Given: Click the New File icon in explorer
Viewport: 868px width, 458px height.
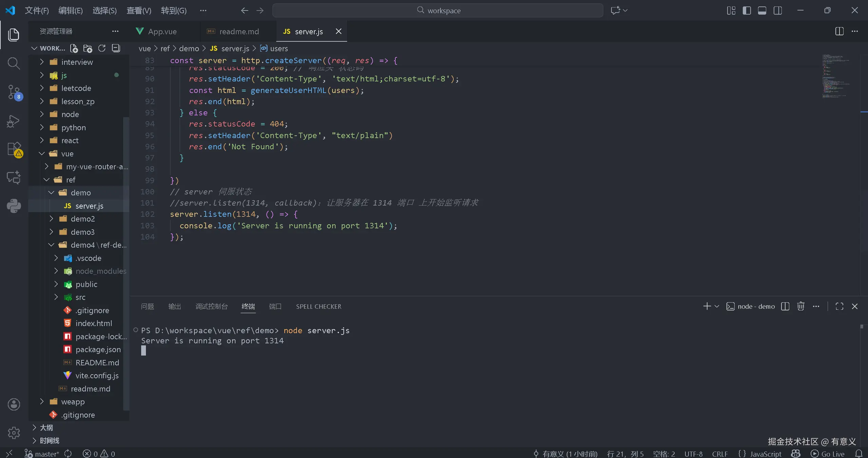Looking at the screenshot, I should coord(74,48).
